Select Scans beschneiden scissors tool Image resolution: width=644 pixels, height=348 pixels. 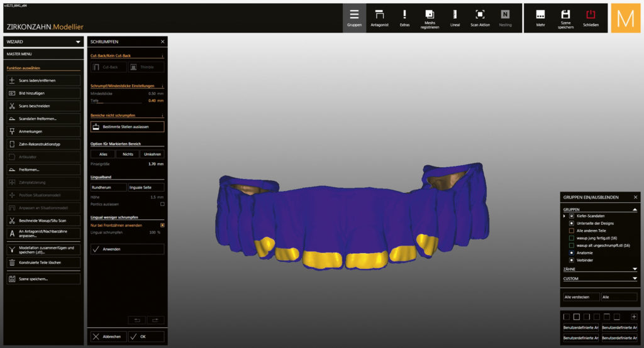(43, 106)
